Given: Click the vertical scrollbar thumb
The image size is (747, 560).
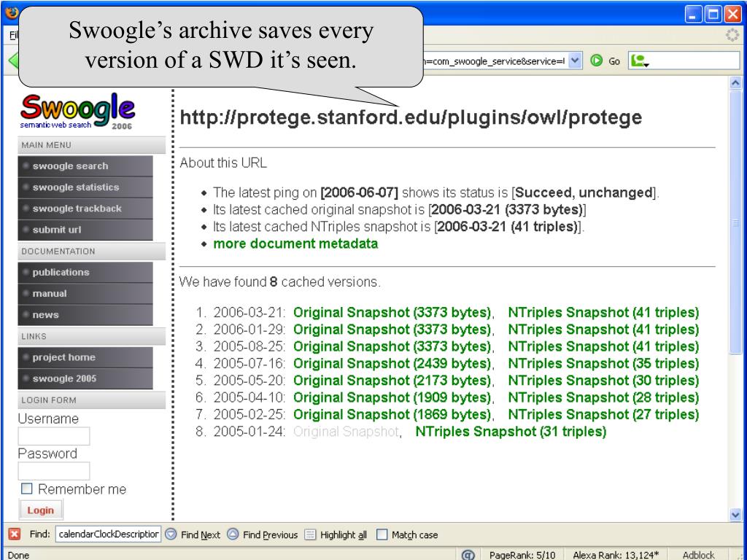Looking at the screenshot, I should pos(735,222).
